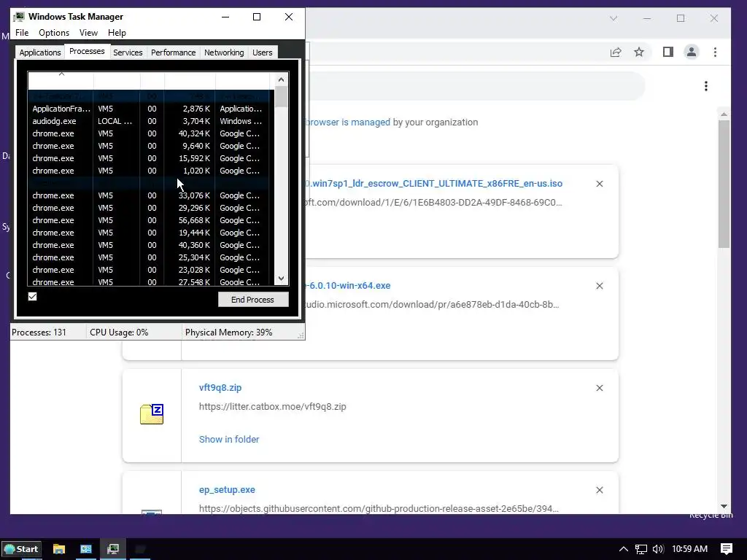Click the 10:59 AM taskbar clock

[x=689, y=549]
